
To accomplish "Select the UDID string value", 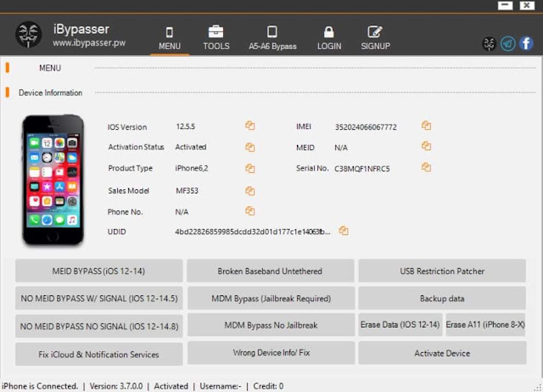I will (253, 232).
